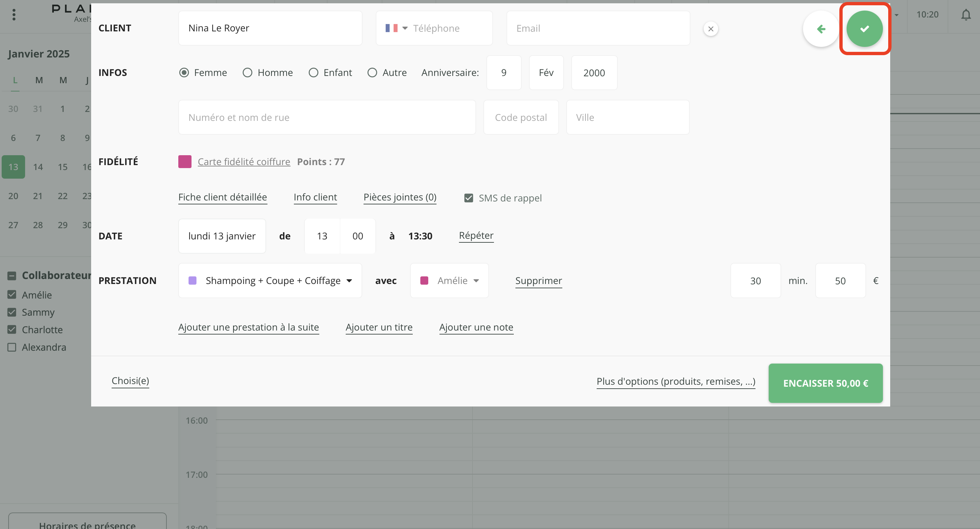Viewport: 980px width, 529px height.
Task: Enable Alexandra collaborator checkbox
Action: point(12,347)
